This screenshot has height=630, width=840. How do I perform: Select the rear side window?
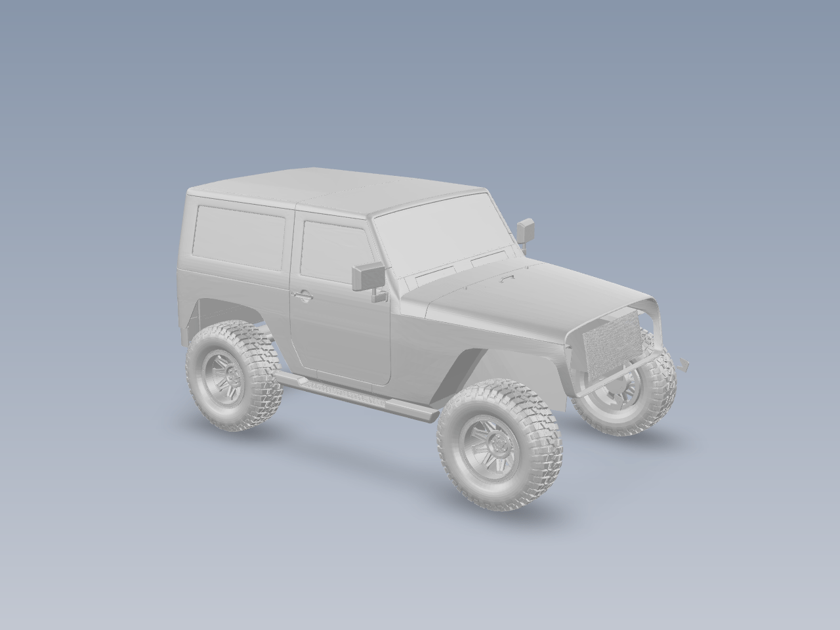pos(238,238)
